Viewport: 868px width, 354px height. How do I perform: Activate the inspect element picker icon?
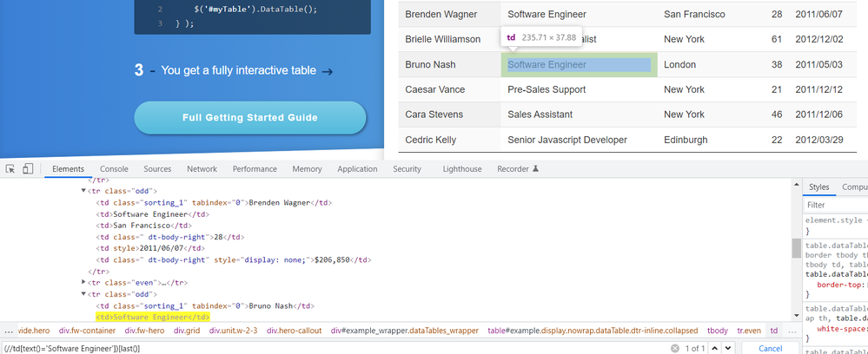click(x=10, y=169)
